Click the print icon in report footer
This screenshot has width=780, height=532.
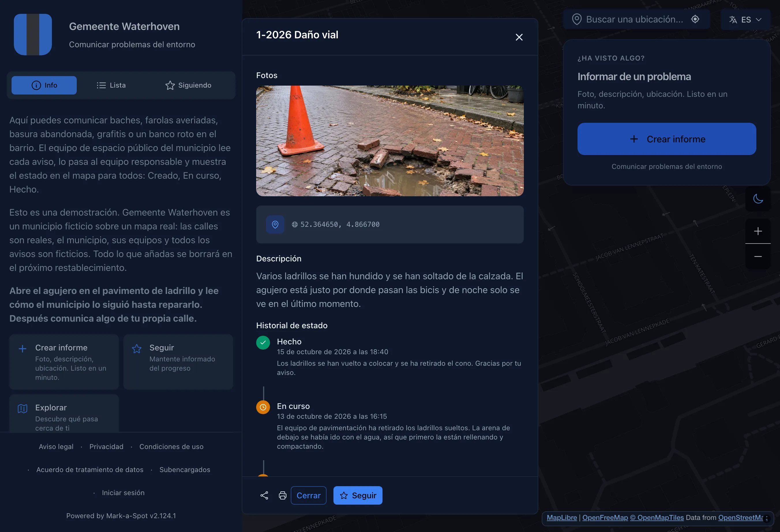(283, 495)
